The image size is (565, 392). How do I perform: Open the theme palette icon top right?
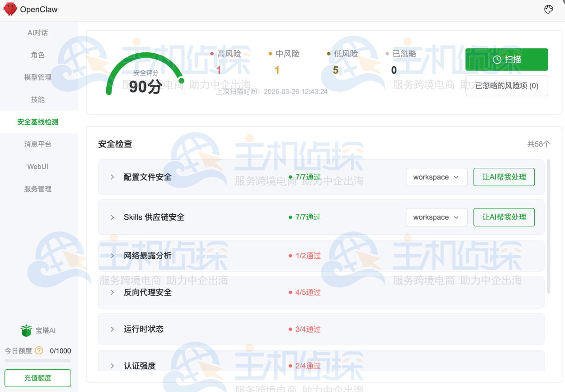point(548,9)
